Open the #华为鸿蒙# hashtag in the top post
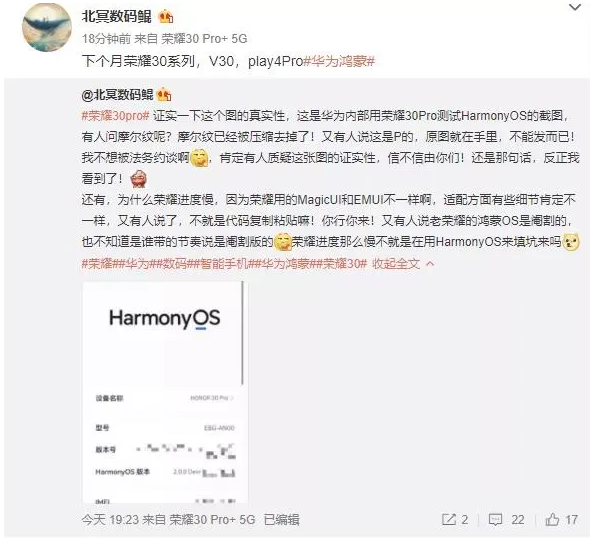590x539 pixels. tap(339, 61)
